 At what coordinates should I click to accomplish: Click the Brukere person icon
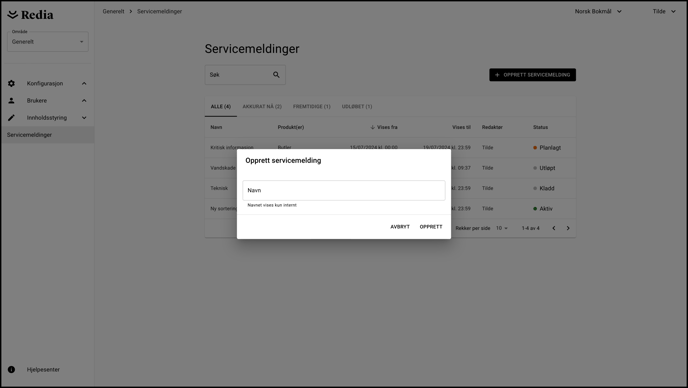point(11,101)
